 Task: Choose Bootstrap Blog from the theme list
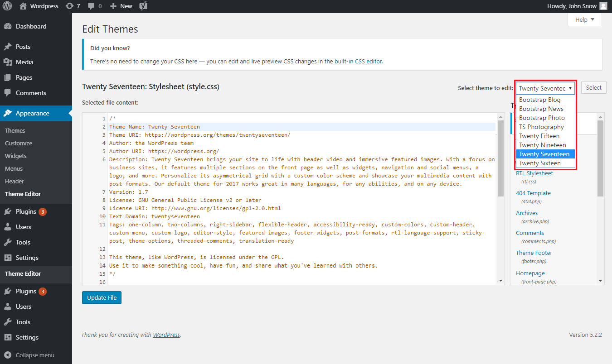tap(545, 100)
